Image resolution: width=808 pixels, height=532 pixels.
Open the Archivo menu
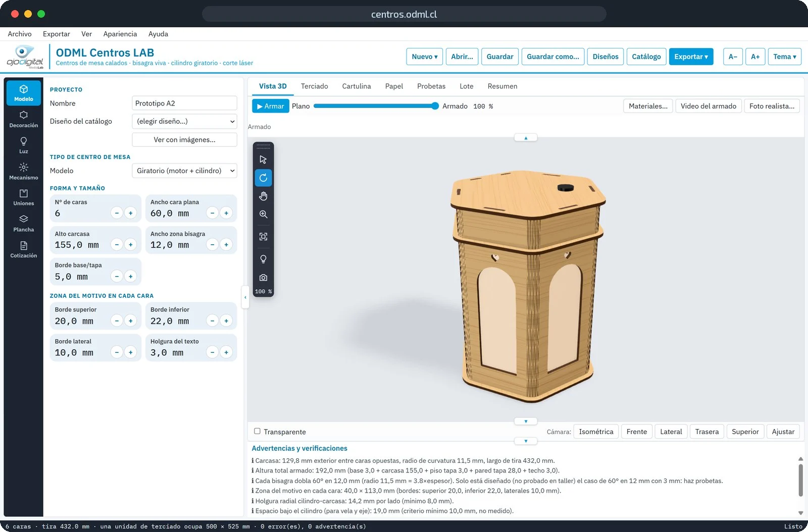tap(20, 34)
